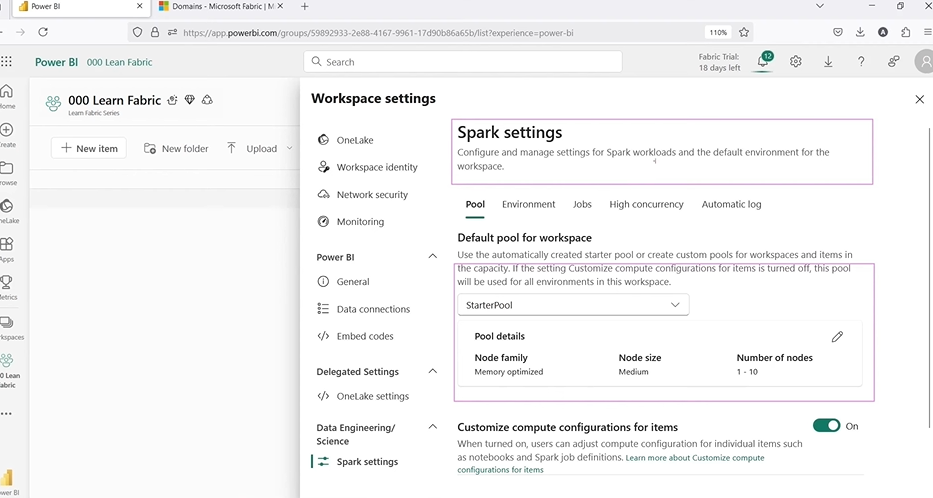Click the cloud icon after workspace name
Image resolution: width=933 pixels, height=498 pixels.
[x=207, y=100]
